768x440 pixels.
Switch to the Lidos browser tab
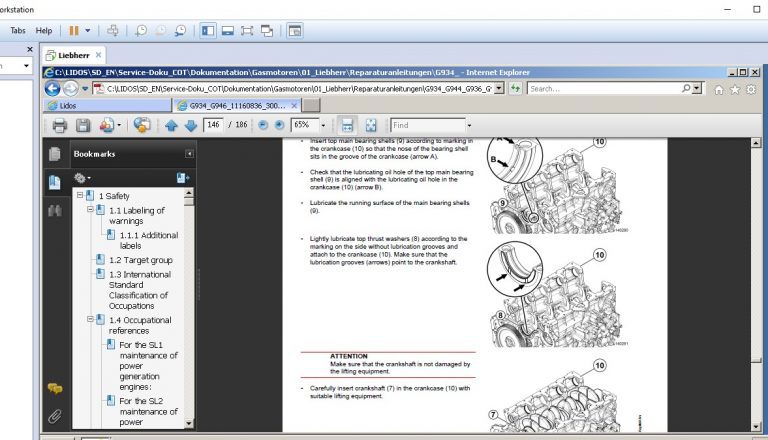click(109, 105)
